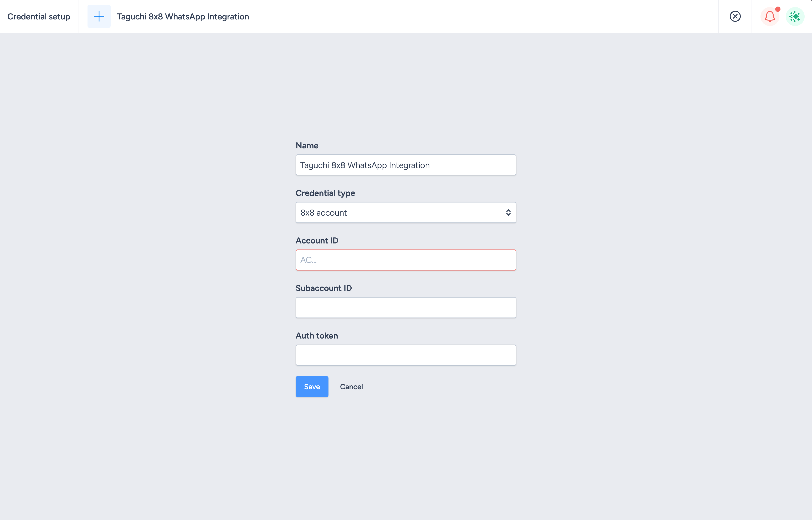Click the Name input field
The height and width of the screenshot is (520, 812).
point(406,165)
